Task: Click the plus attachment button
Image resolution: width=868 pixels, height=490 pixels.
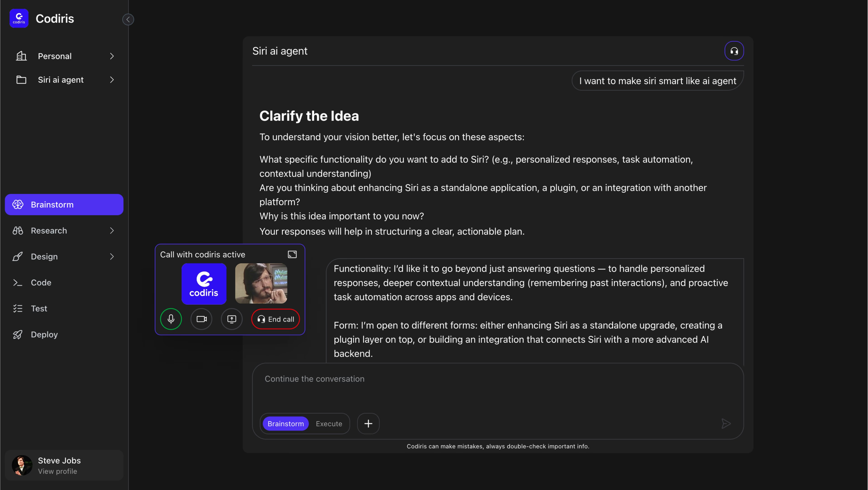Action: pyautogui.click(x=368, y=424)
